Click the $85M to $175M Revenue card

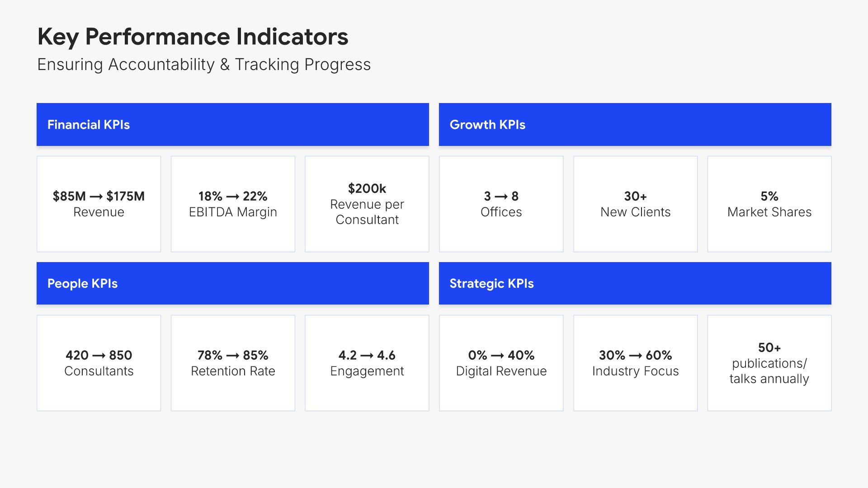coord(99,204)
